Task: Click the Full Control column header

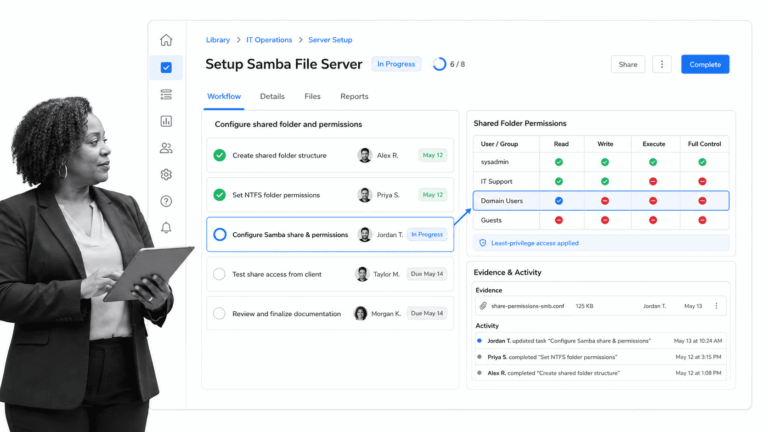Action: [704, 144]
